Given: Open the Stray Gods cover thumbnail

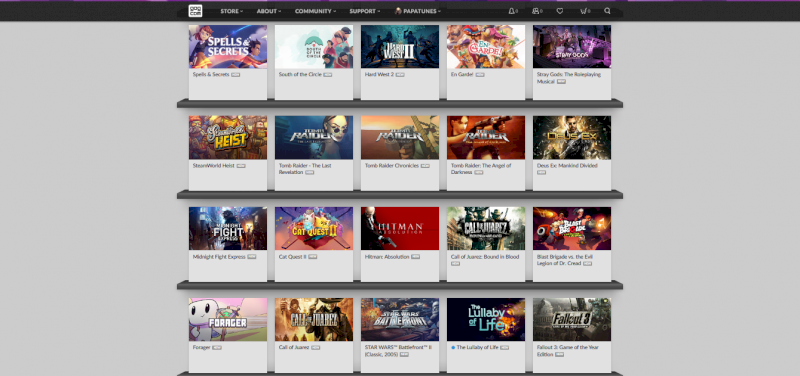Looking at the screenshot, I should [572, 46].
